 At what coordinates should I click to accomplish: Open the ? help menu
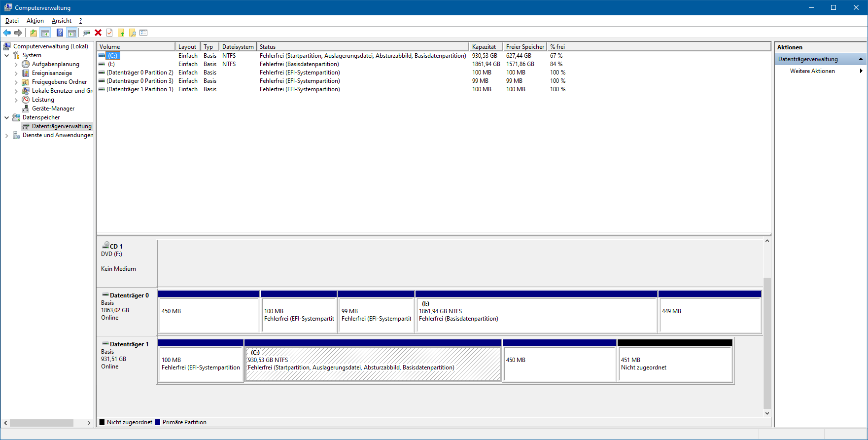tap(80, 21)
